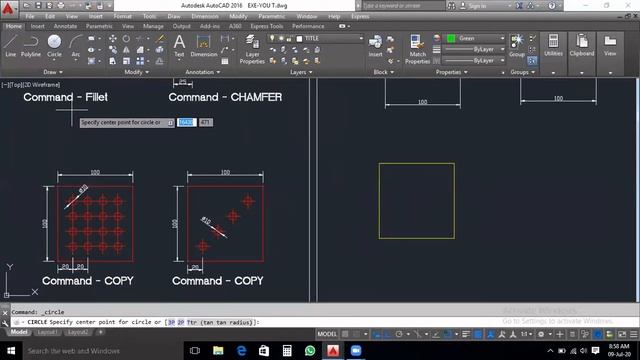Click the Mirror tool in Modify panel
640x360 pixels.
[x=126, y=50]
